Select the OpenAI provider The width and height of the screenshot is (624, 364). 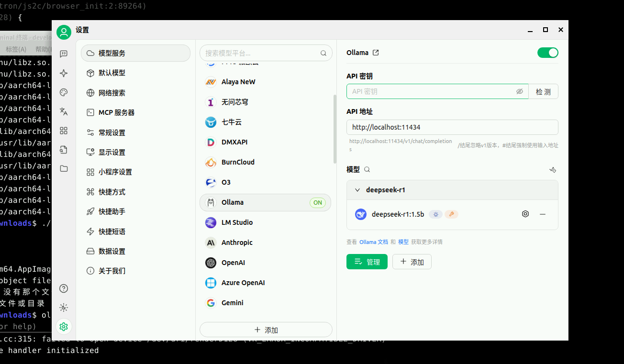(x=265, y=263)
